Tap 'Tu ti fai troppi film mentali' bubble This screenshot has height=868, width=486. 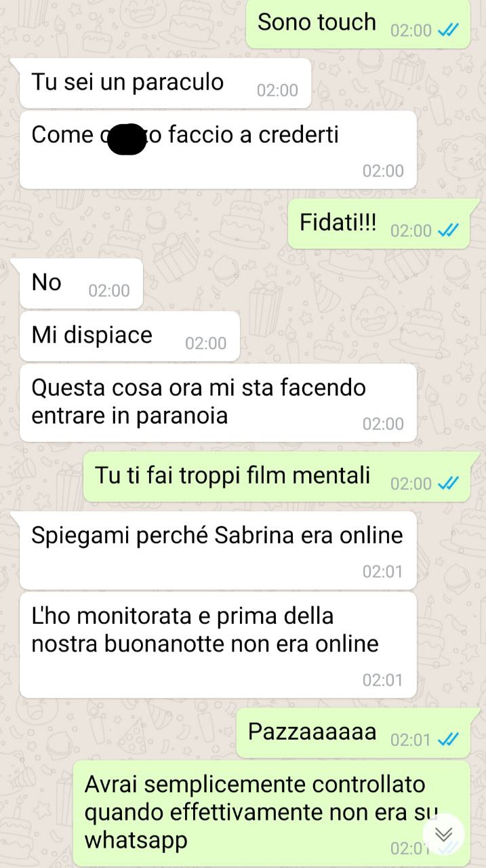coord(277,477)
